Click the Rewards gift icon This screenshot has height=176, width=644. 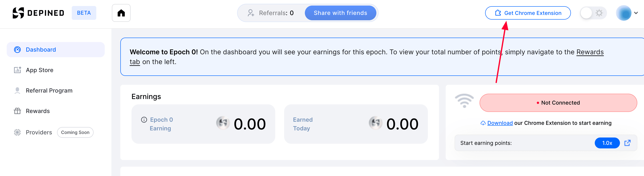click(17, 111)
